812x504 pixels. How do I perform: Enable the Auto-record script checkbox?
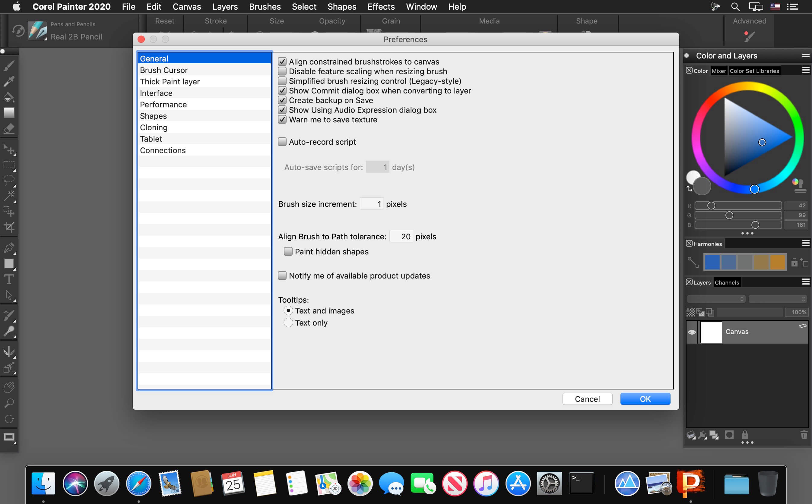pyautogui.click(x=282, y=142)
